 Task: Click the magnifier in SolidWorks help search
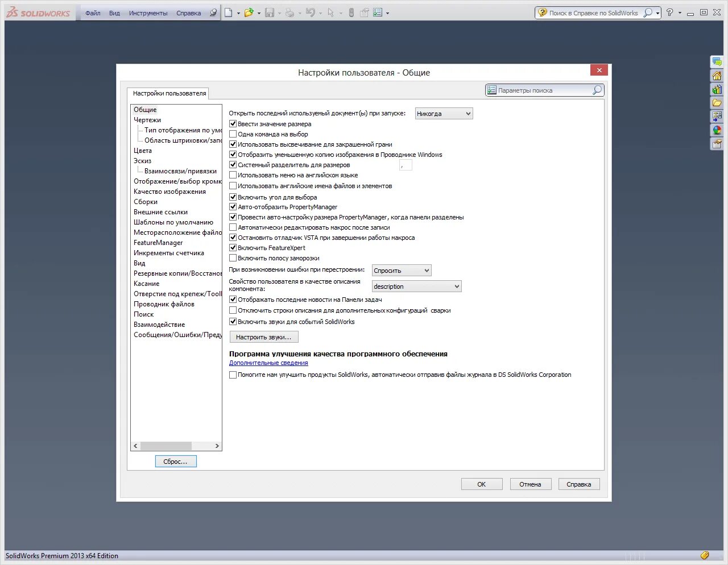coord(647,13)
